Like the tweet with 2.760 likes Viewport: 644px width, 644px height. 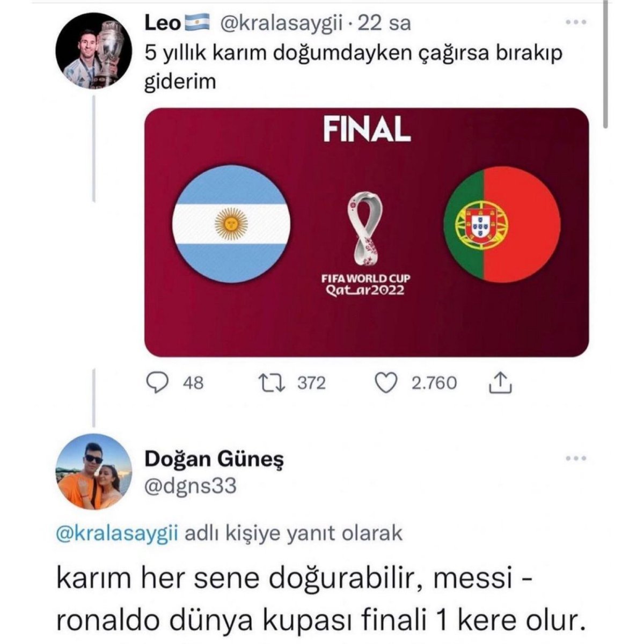pos(384,383)
